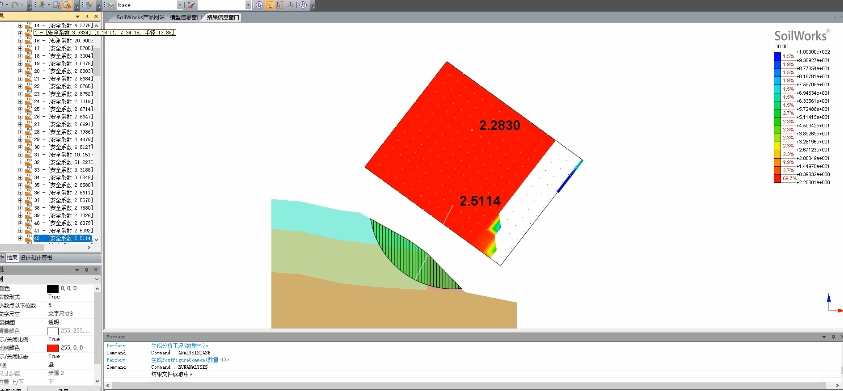Click the round purple icon at toolbar end
The height and width of the screenshot is (391, 843).
tap(303, 5)
